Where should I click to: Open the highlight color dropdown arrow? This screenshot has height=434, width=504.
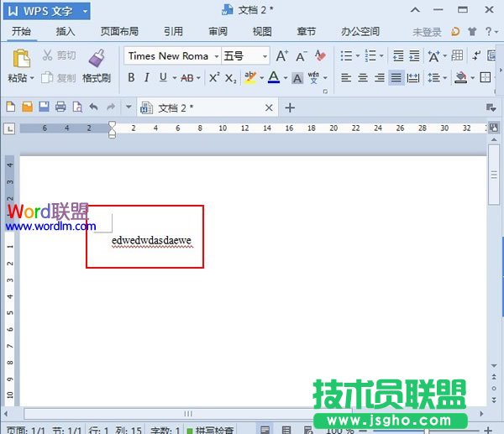click(x=261, y=78)
